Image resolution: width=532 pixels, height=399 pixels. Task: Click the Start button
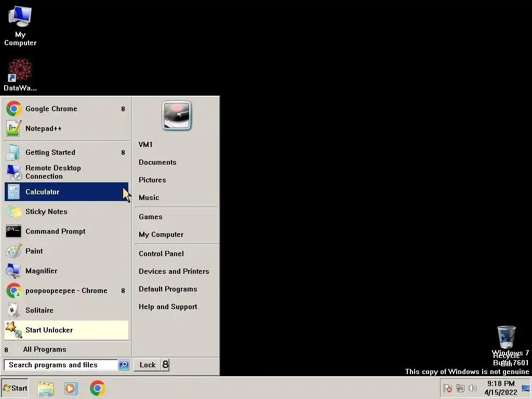coord(15,388)
